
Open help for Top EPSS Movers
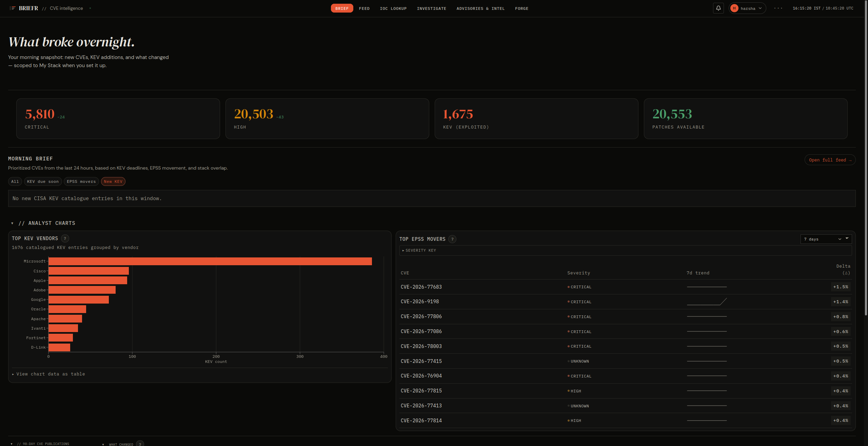[x=452, y=239]
